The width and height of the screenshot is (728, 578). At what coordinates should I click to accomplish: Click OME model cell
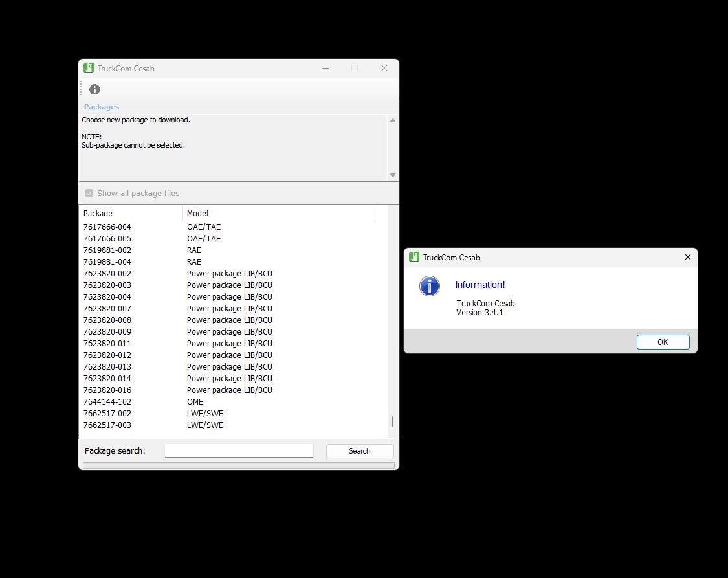pos(195,401)
